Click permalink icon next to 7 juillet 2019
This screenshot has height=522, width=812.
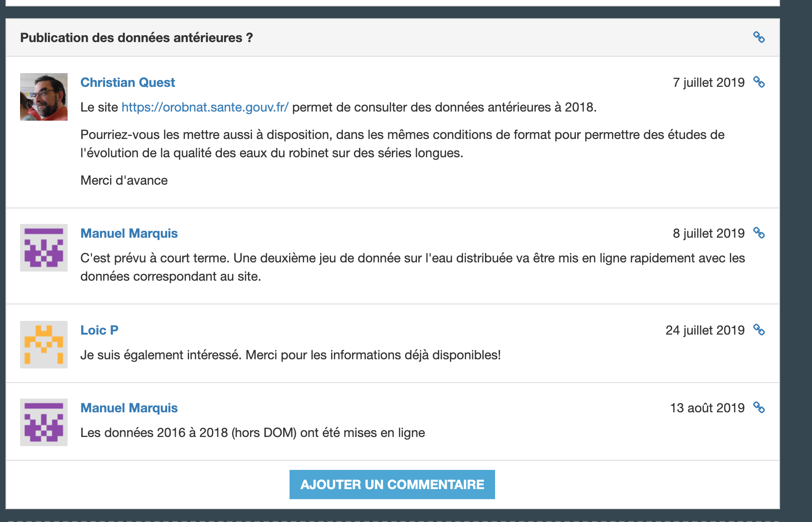point(759,82)
